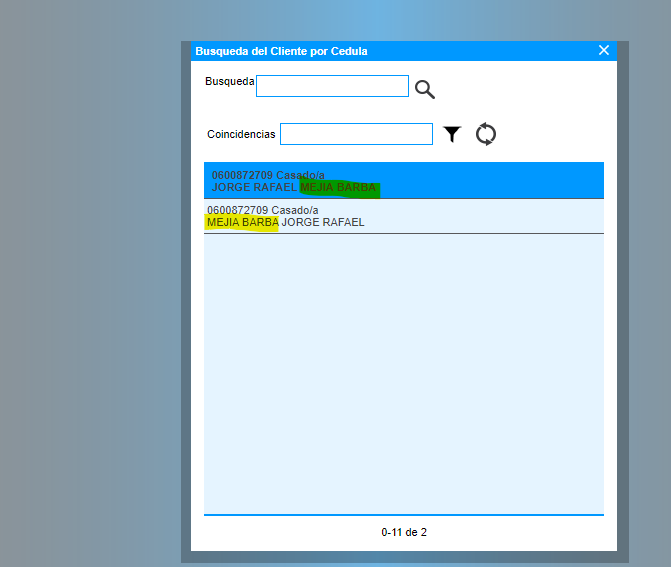The image size is (671, 567).
Task: Click Casado/a in the highlighted first row
Action: pos(300,175)
